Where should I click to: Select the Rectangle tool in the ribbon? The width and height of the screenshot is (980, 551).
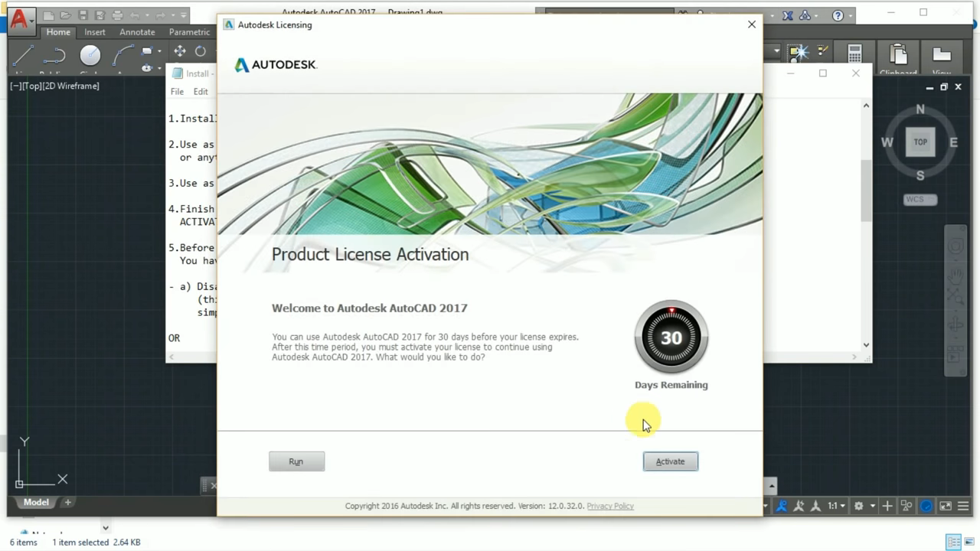point(147,51)
